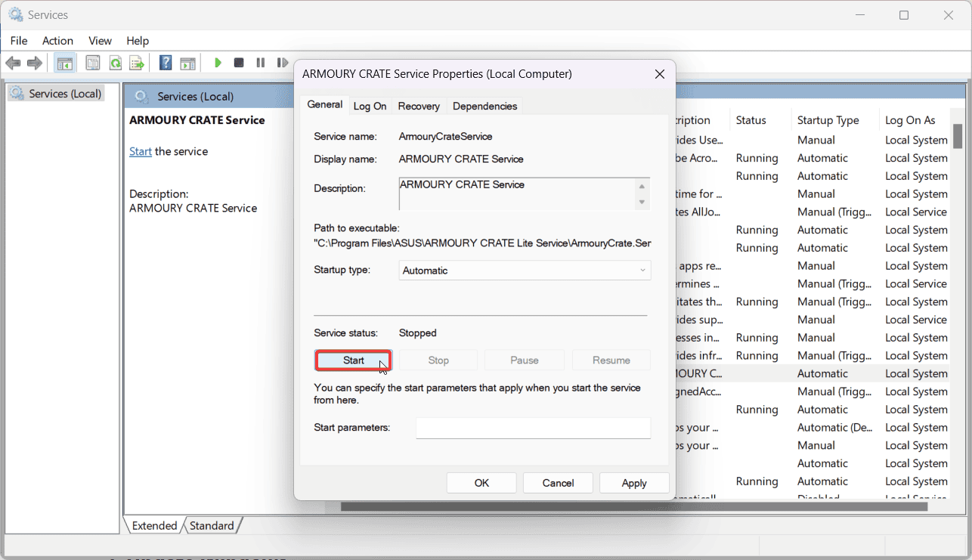972x560 pixels.
Task: Open the File menu
Action: click(x=19, y=41)
